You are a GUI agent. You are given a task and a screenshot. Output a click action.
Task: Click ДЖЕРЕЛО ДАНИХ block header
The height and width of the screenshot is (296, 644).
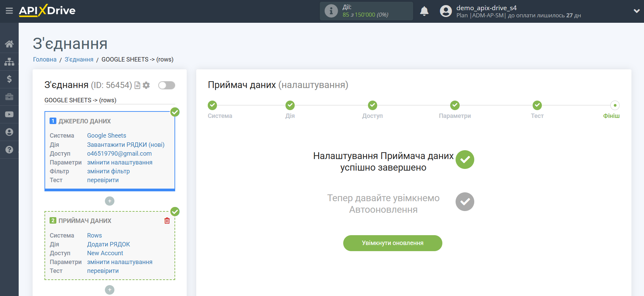pyautogui.click(x=85, y=121)
